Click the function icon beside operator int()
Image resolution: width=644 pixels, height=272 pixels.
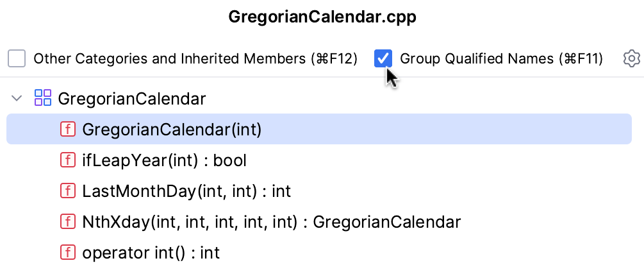(x=67, y=252)
